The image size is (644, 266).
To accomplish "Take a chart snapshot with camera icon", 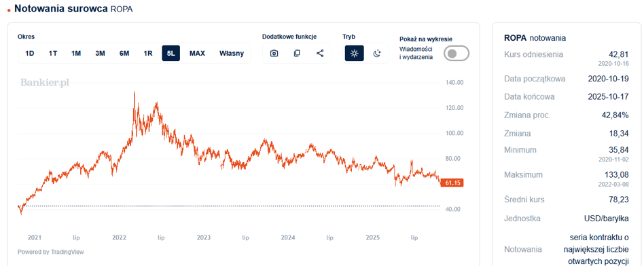I will tap(274, 54).
